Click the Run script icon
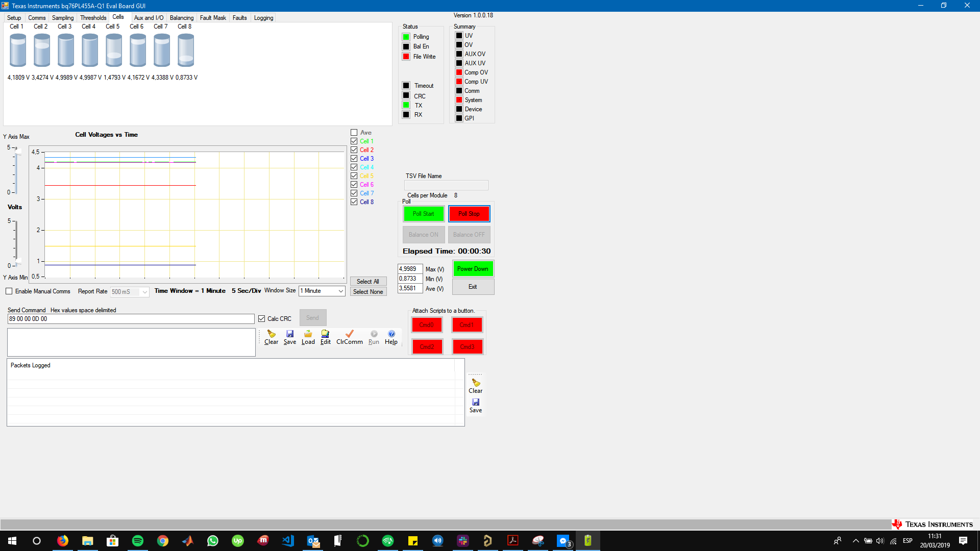This screenshot has height=551, width=980. pos(374,334)
